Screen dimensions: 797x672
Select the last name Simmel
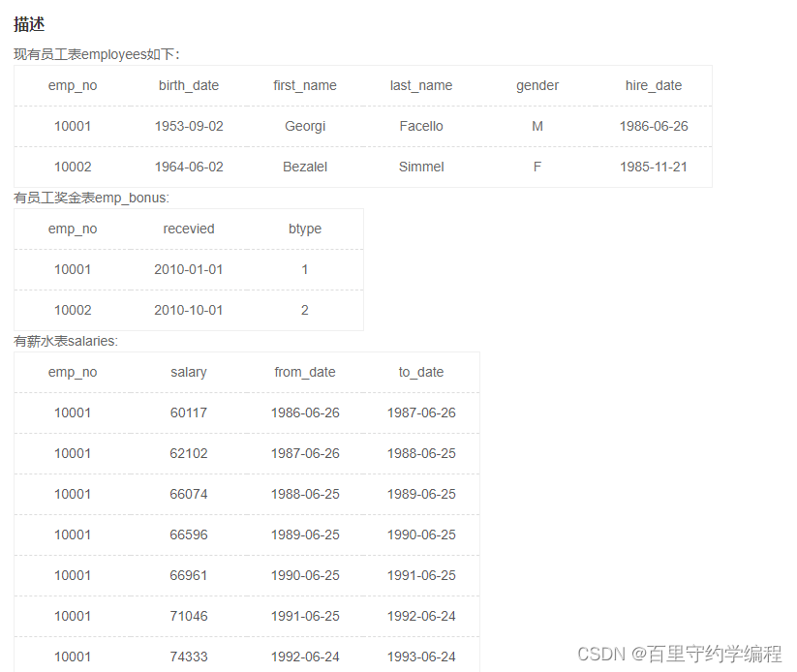pos(421,167)
